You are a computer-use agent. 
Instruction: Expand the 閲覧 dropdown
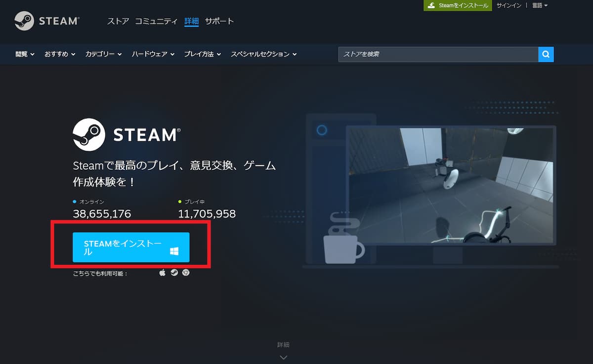coord(25,54)
